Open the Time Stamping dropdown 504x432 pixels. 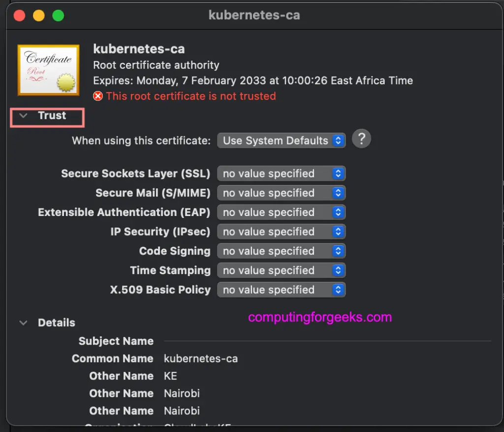coord(281,270)
